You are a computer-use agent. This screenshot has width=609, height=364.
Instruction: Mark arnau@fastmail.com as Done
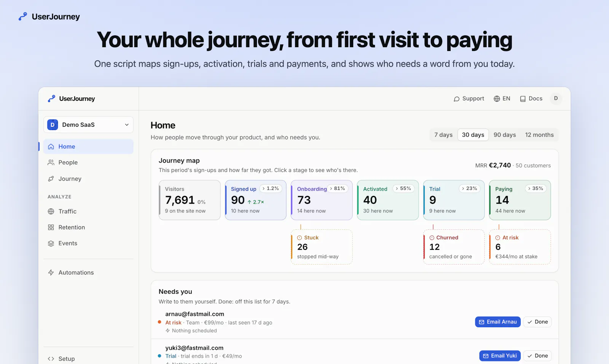click(537, 322)
